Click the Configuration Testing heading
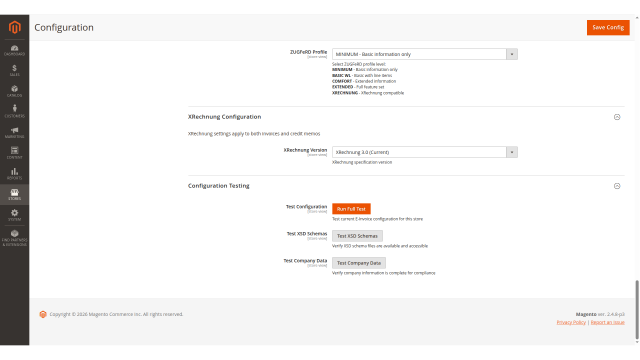 [218, 186]
